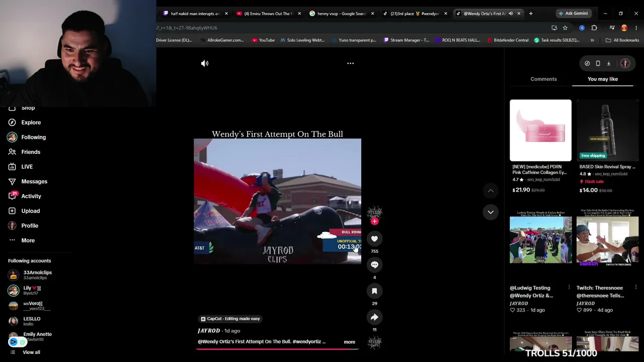Open the Chrome media control icon

(612, 28)
